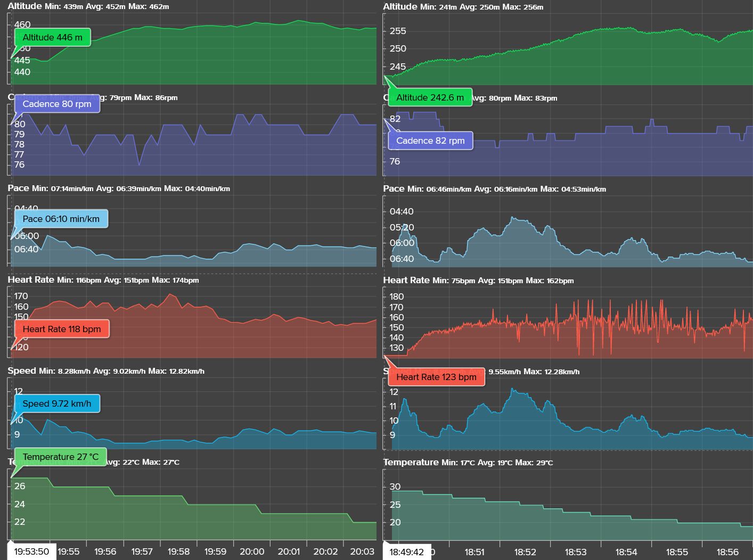Click the 77 cadence axis label
Image resolution: width=753 pixels, height=560 pixels.
19,154
